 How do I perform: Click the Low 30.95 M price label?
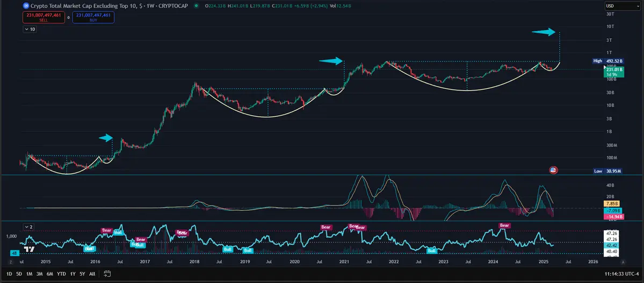click(608, 171)
